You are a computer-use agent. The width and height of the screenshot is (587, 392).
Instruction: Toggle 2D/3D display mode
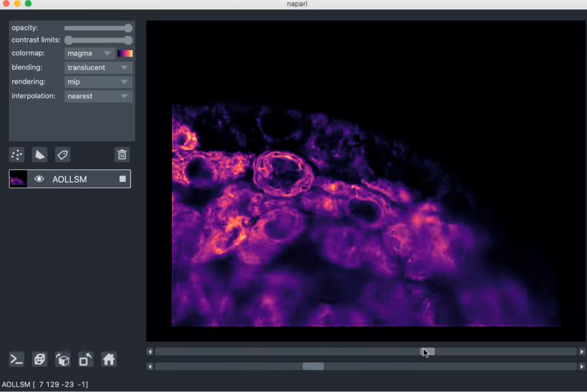39,359
